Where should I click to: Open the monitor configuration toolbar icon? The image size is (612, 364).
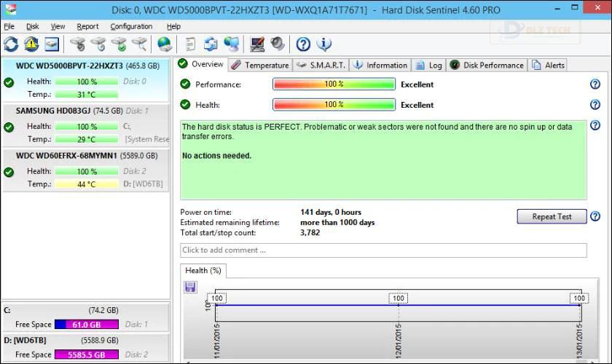257,44
